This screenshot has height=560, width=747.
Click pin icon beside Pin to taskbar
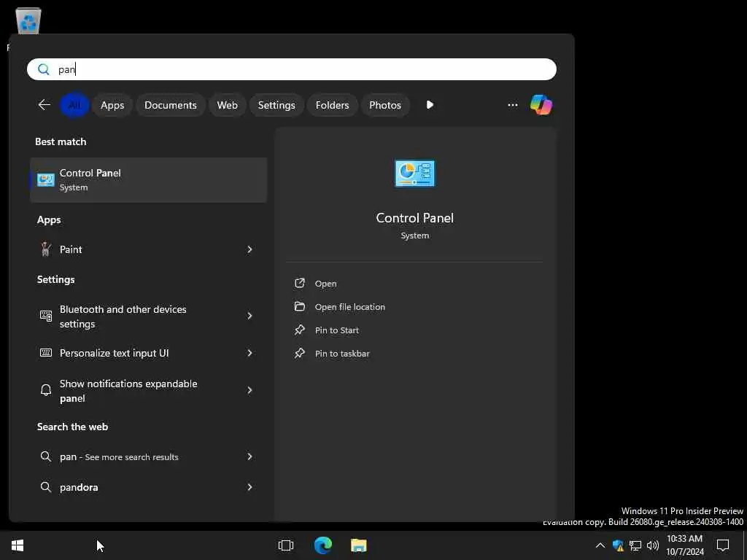point(300,354)
